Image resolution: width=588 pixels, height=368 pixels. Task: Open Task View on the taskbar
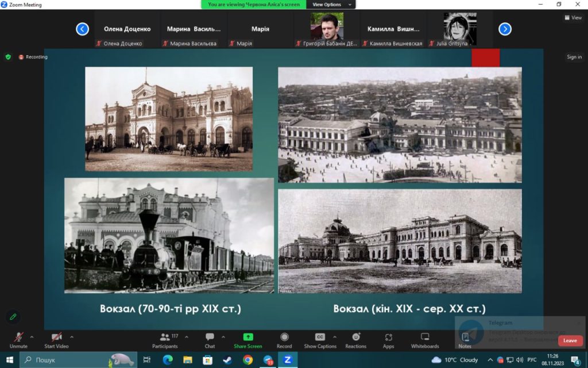[x=147, y=360]
